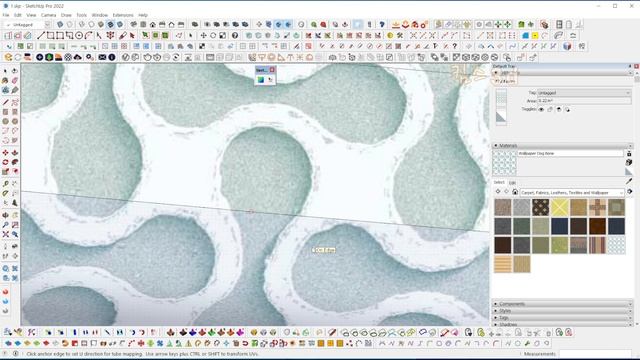
Task: Click the Extension Warehouse cloud icon
Action: click(78, 58)
